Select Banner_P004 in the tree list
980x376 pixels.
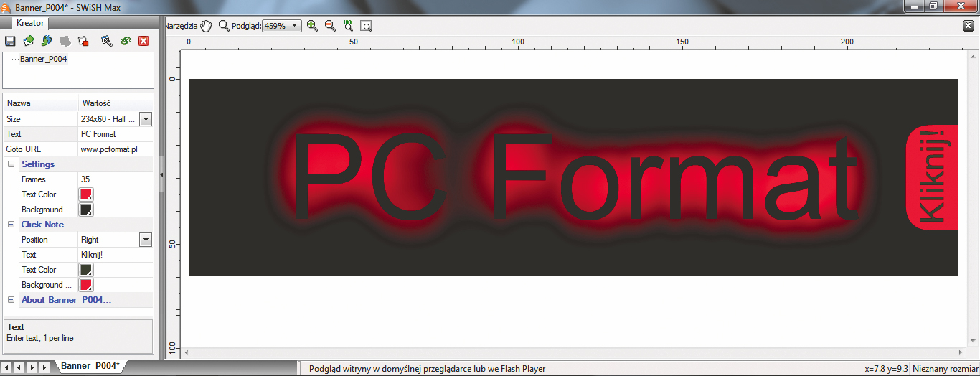(x=43, y=59)
